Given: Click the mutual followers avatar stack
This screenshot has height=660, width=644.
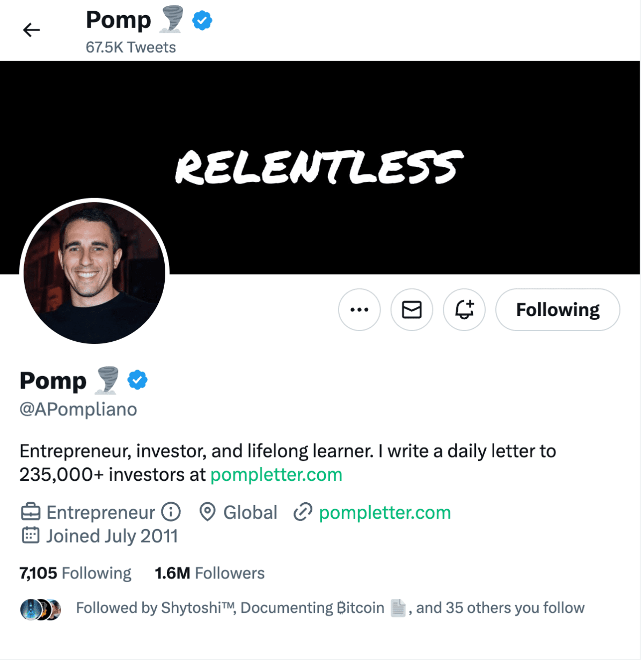Looking at the screenshot, I should (x=41, y=609).
